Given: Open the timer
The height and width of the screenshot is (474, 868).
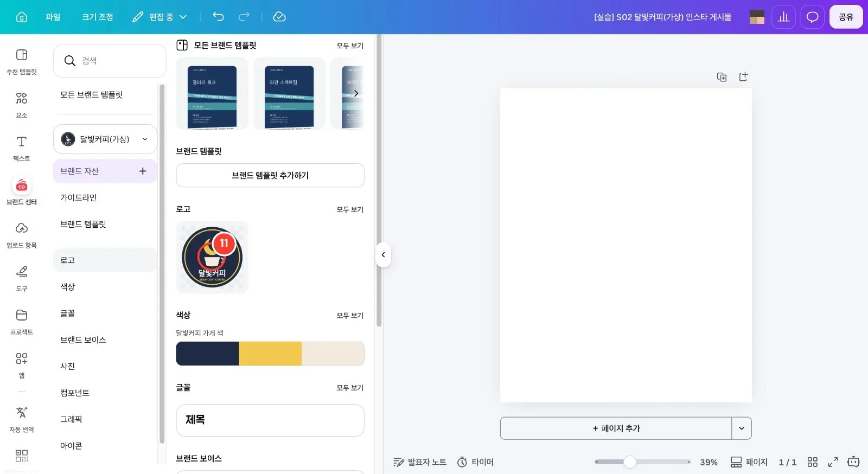Looking at the screenshot, I should [x=475, y=462].
